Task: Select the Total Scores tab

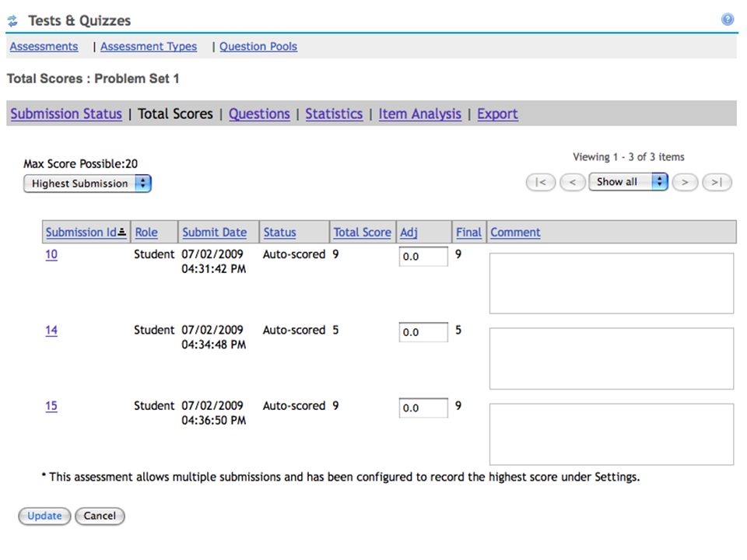Action: pyautogui.click(x=175, y=114)
